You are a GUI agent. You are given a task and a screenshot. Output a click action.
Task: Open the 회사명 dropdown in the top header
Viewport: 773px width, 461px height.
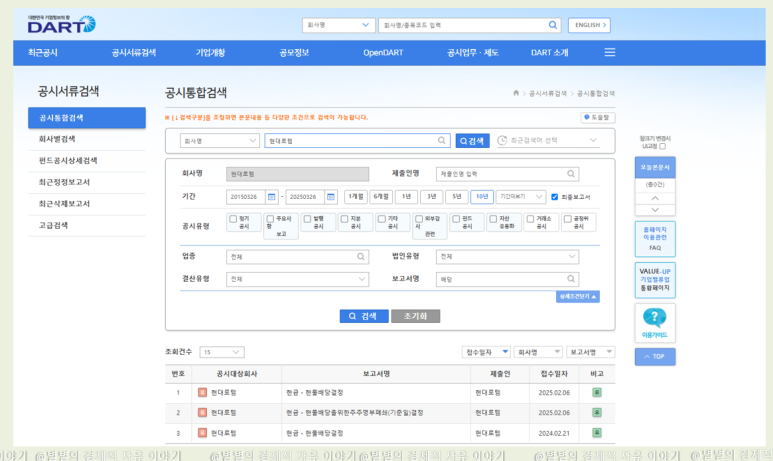pos(338,25)
